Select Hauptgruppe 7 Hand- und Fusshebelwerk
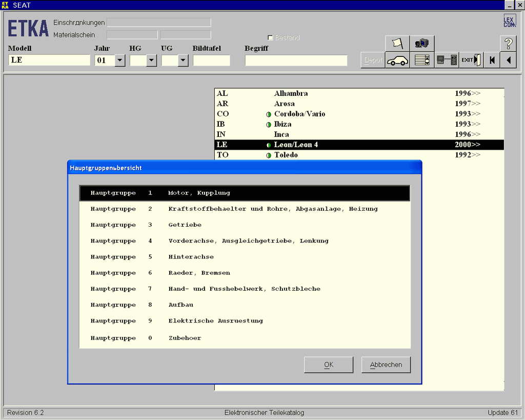This screenshot has height=420, width=525. (245, 289)
